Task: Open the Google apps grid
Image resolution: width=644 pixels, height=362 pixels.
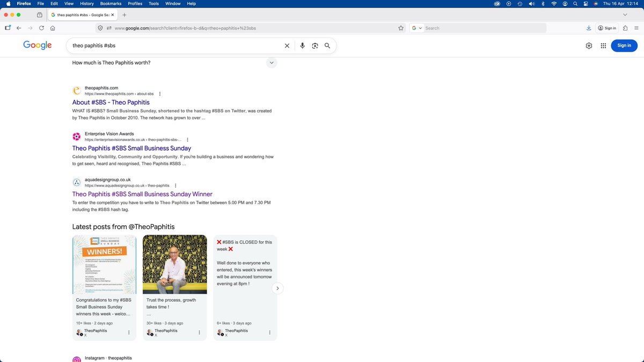Action: pos(603,46)
